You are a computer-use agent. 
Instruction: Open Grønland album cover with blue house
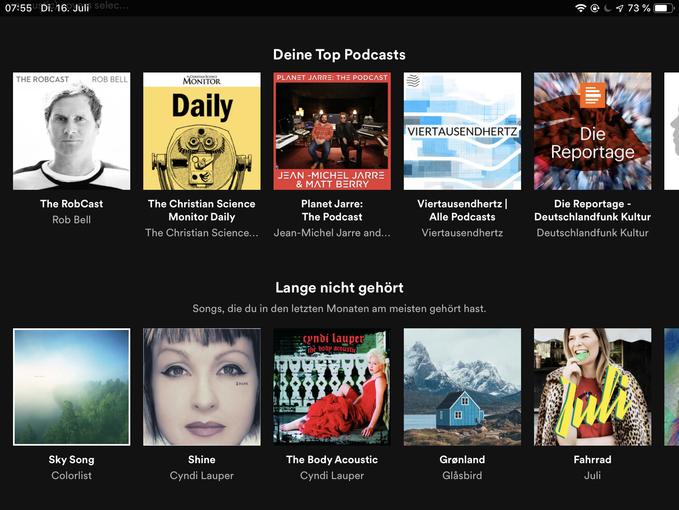462,387
